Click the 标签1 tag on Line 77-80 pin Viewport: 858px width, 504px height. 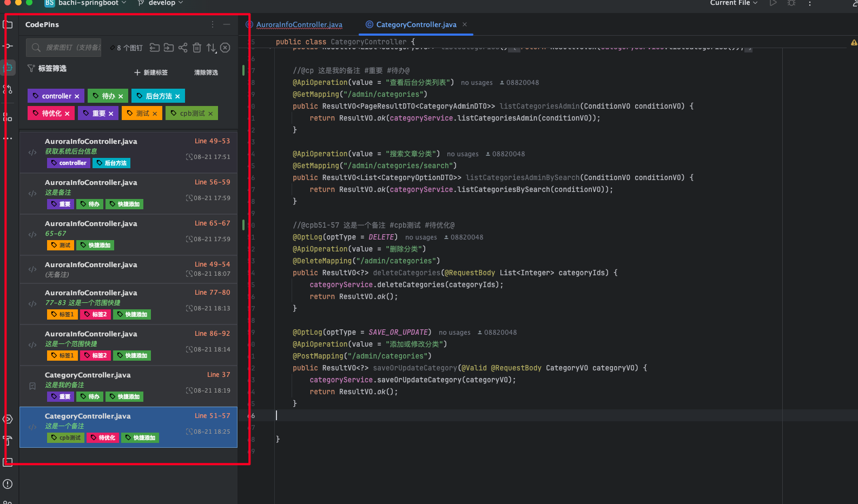[62, 315]
